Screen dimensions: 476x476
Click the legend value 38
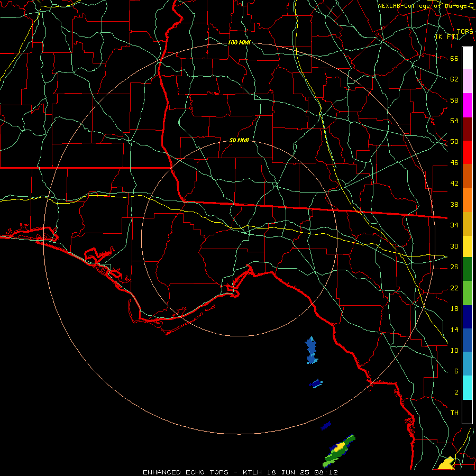454,204
